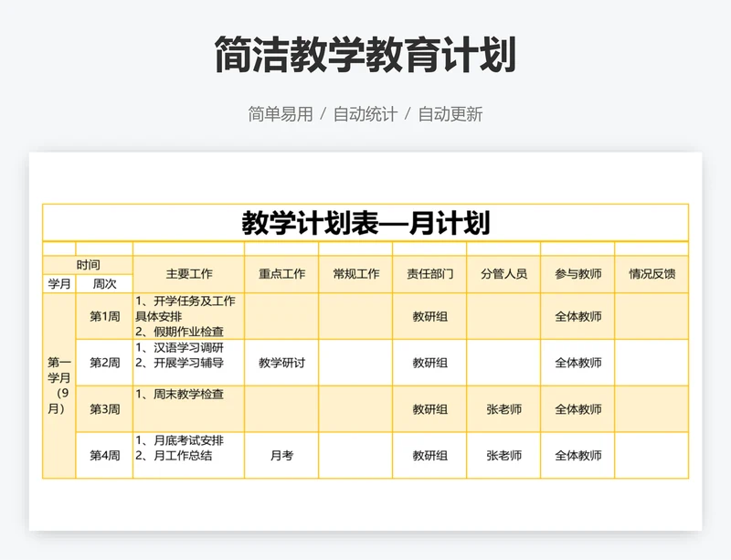Select 张老师 in the 第4周 row
Viewport: 731px width, 560px height.
tap(504, 455)
